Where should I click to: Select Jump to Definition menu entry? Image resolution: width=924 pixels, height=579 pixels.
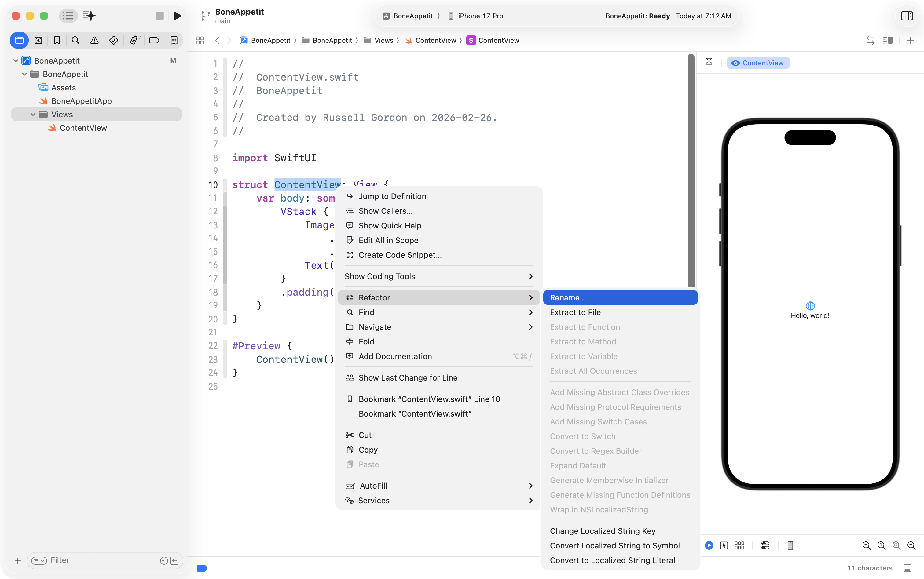pos(392,196)
